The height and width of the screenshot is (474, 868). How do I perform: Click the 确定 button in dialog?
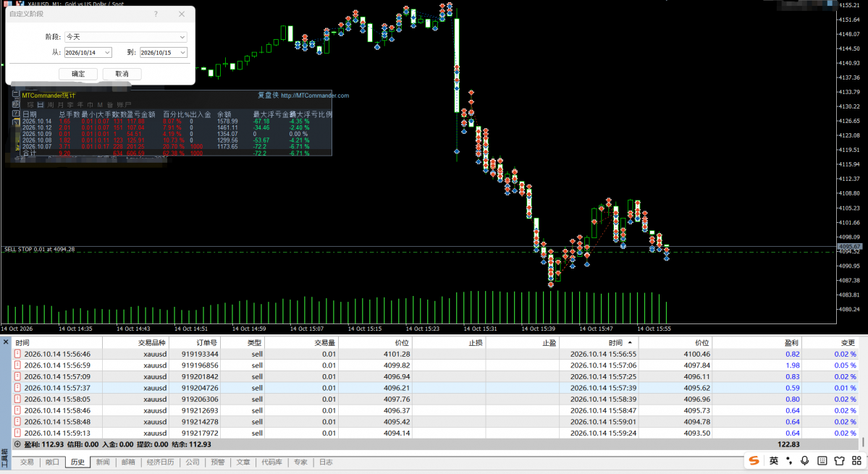78,74
